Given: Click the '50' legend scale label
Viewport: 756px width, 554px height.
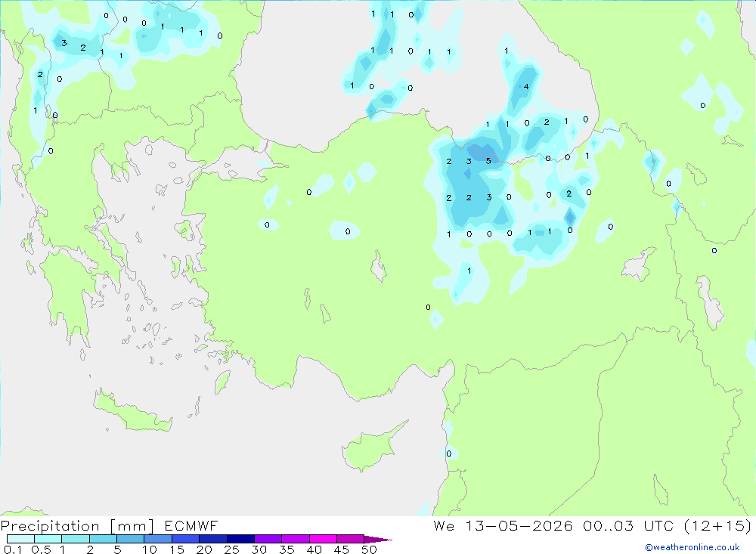Looking at the screenshot, I should click(369, 549).
